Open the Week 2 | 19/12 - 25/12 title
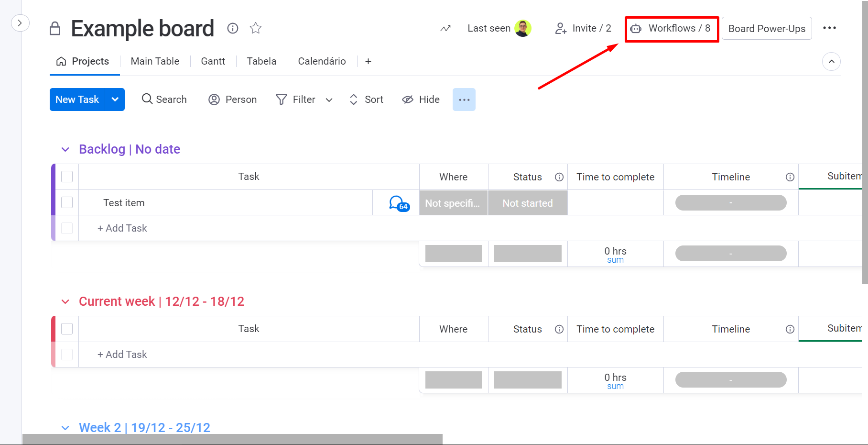 click(144, 427)
